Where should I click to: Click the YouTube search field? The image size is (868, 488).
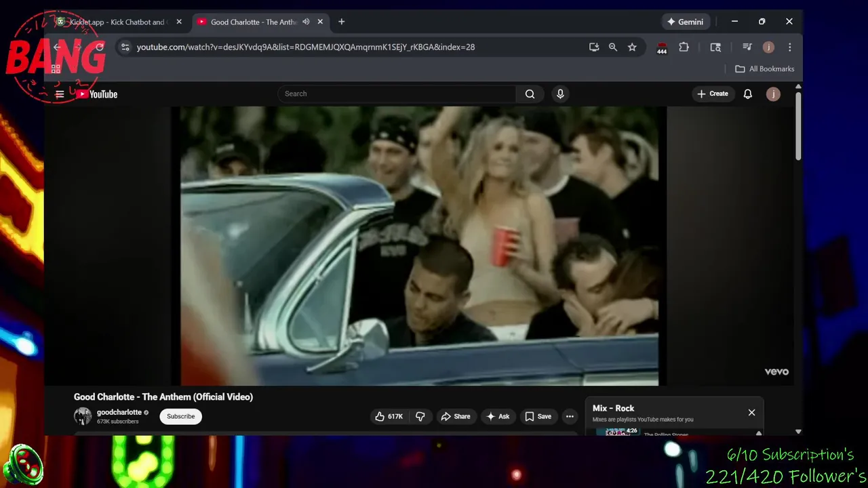397,94
